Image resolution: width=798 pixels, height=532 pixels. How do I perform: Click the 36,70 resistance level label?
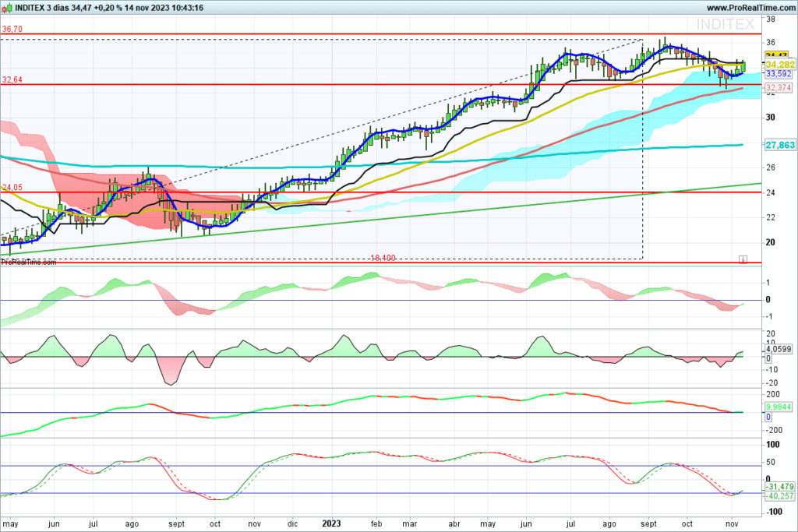click(12, 30)
